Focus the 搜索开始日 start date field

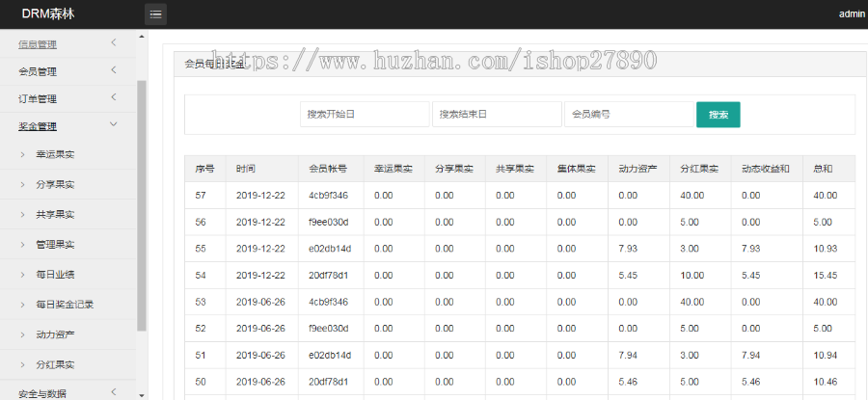[365, 115]
